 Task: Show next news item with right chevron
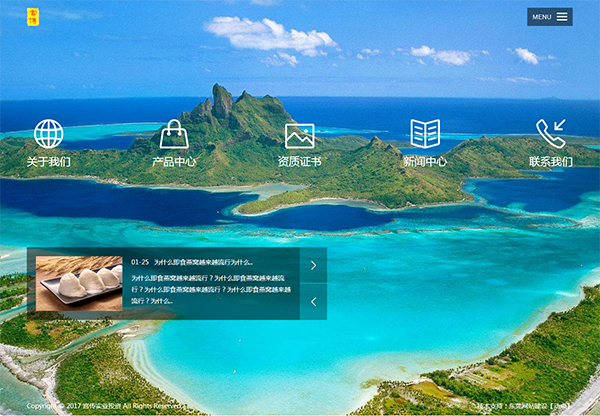click(313, 265)
